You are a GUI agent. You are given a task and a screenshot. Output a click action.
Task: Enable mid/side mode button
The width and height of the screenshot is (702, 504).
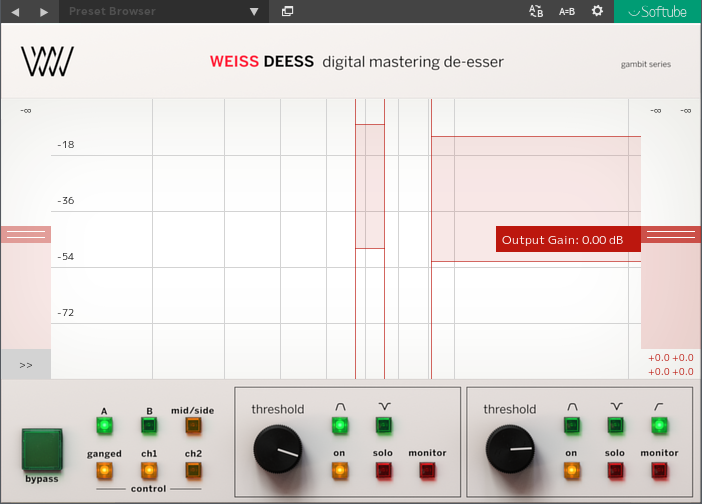[x=192, y=426]
